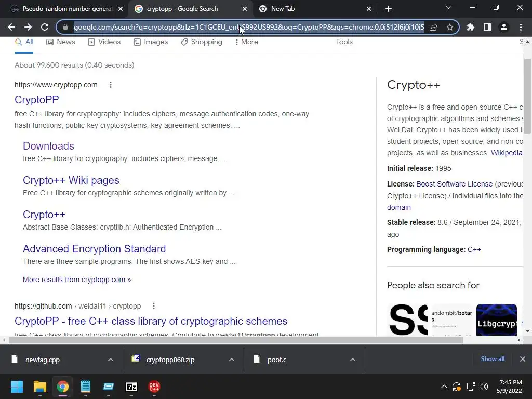
Task: Open a new tab with the plus button
Action: click(389, 9)
